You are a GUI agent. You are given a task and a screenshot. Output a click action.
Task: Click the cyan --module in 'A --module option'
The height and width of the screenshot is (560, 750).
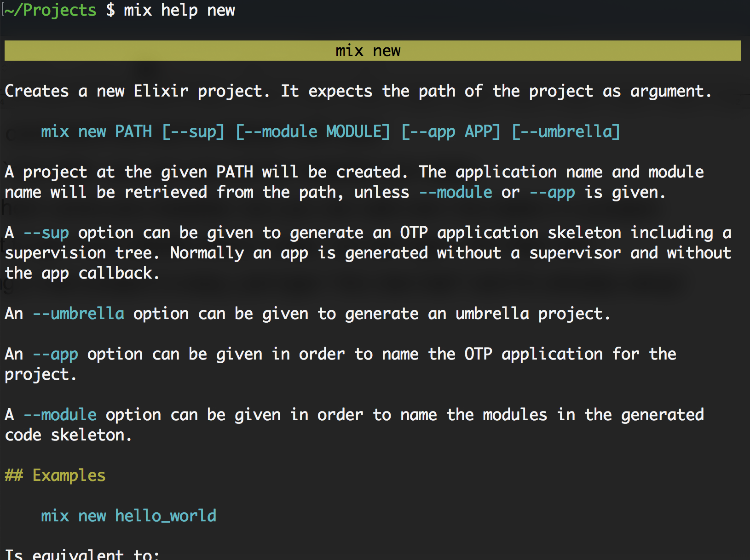click(60, 415)
